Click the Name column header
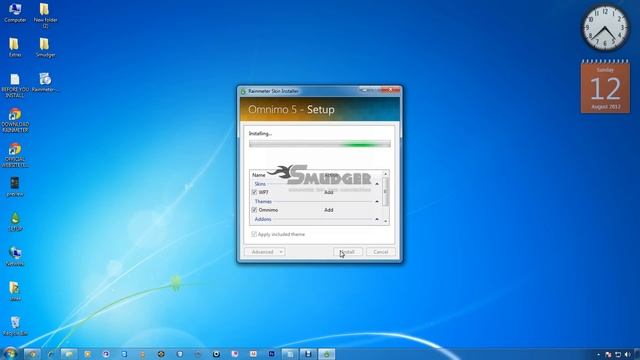The image size is (640, 360). [259, 175]
